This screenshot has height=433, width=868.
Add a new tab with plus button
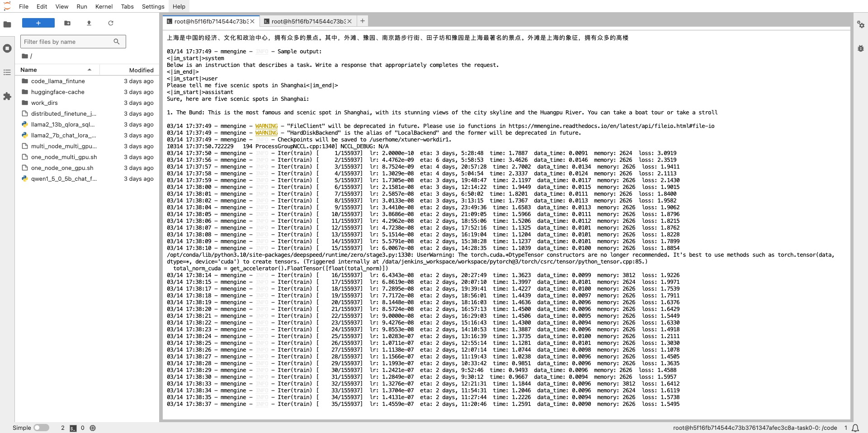(362, 21)
